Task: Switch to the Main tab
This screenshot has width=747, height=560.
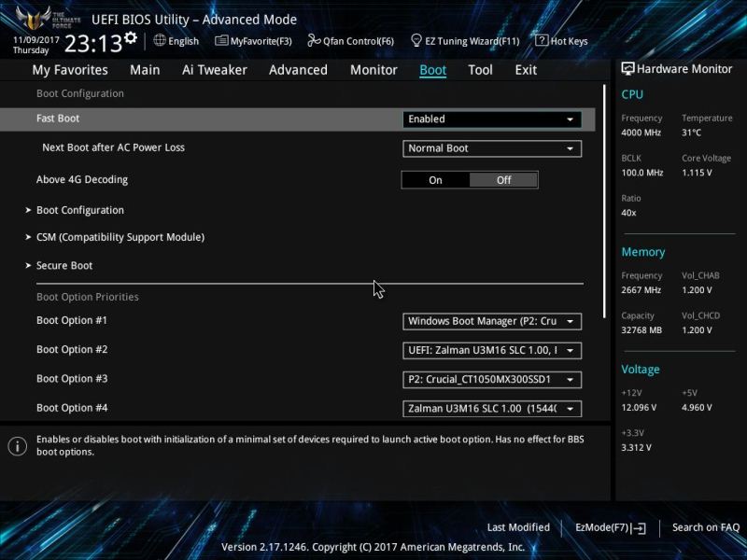Action: tap(145, 70)
